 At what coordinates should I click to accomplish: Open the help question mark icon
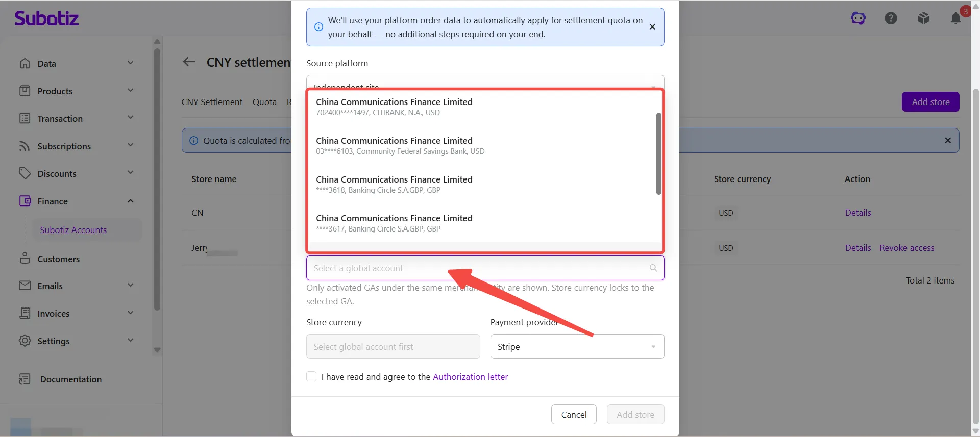[891, 18]
